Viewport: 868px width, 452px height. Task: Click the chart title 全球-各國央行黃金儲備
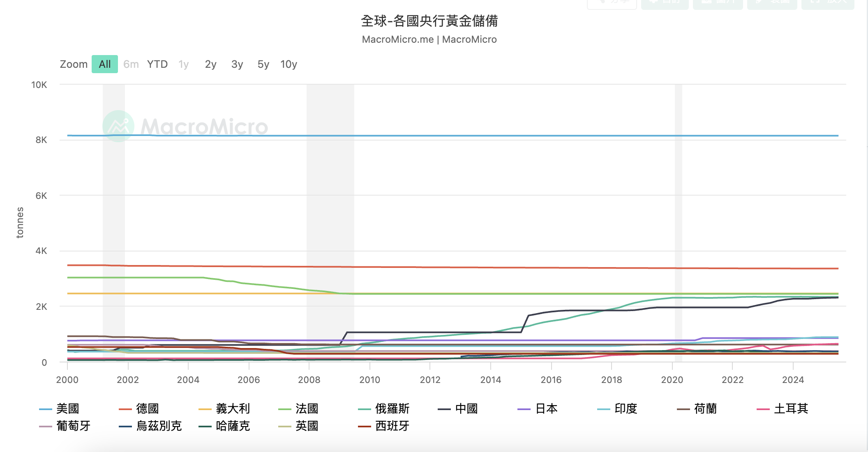(x=429, y=21)
